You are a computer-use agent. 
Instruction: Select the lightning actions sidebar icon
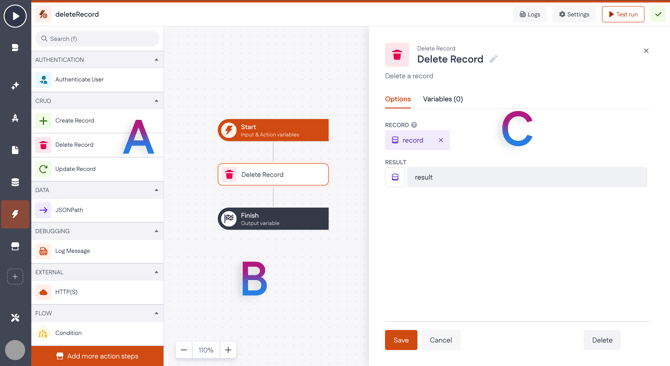tap(15, 214)
